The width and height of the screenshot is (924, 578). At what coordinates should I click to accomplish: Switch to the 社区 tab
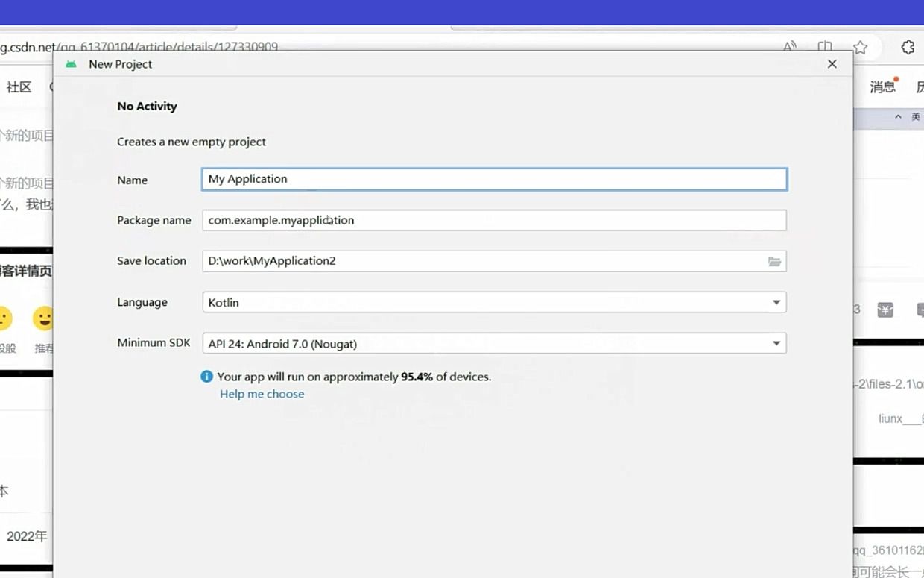19,87
